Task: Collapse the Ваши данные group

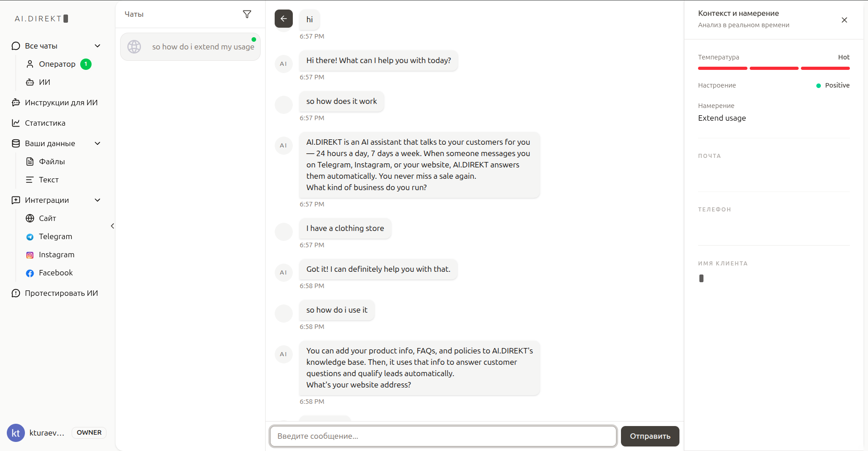Action: [97, 143]
